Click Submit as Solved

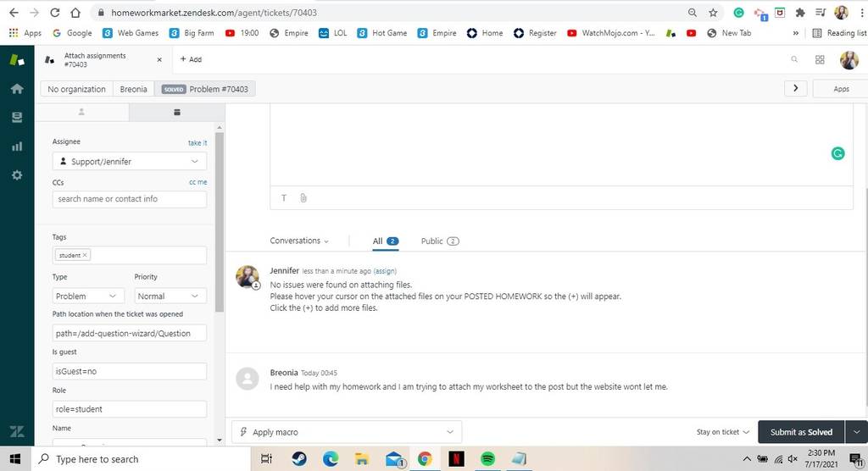(x=800, y=432)
